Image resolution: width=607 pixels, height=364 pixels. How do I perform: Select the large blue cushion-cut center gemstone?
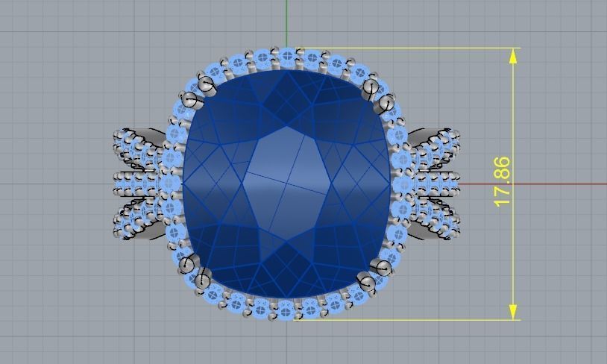pyautogui.click(x=286, y=184)
